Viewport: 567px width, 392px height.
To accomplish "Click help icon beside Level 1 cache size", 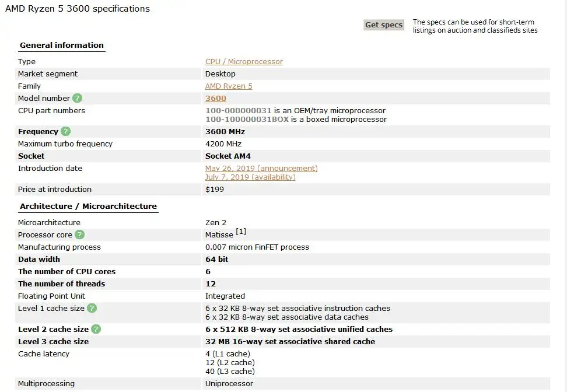I will (x=92, y=308).
